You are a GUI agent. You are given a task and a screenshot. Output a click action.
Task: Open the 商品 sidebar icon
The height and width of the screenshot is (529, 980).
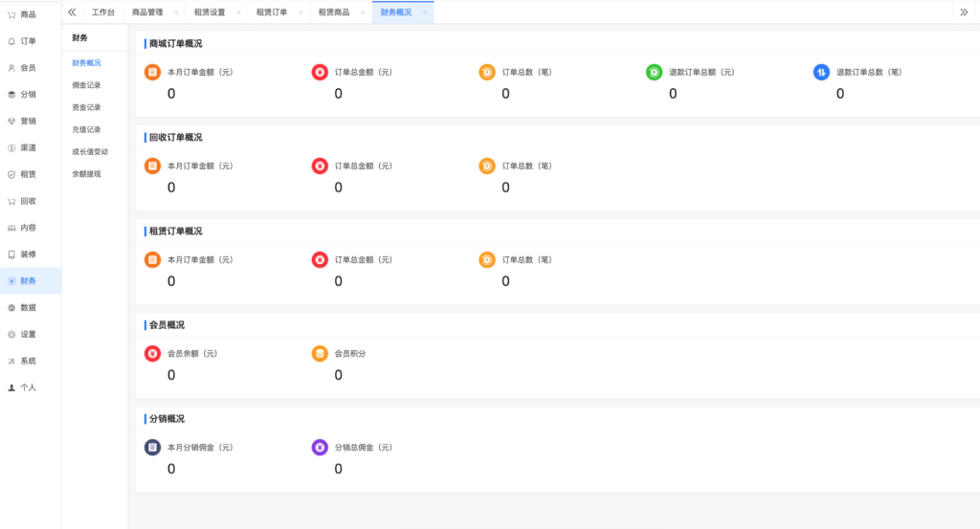(11, 14)
